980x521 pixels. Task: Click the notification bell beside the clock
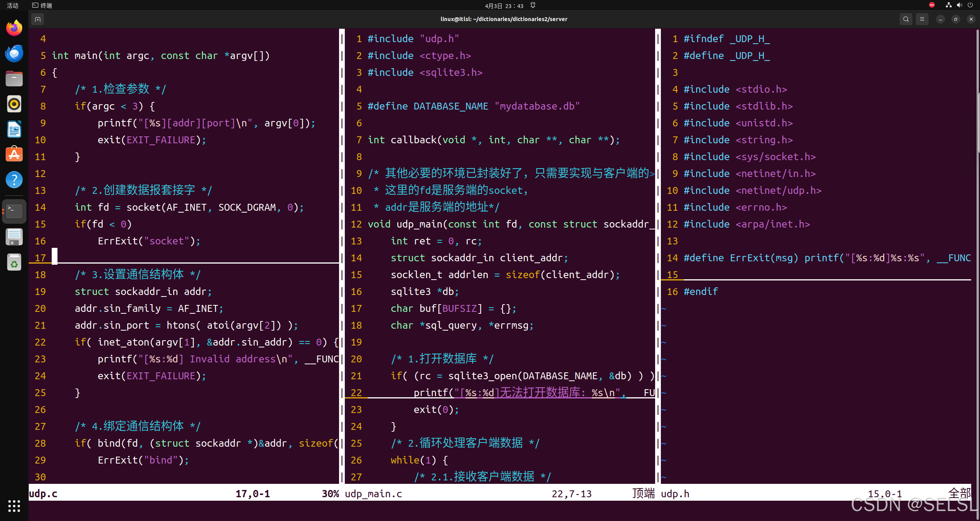(x=533, y=5)
